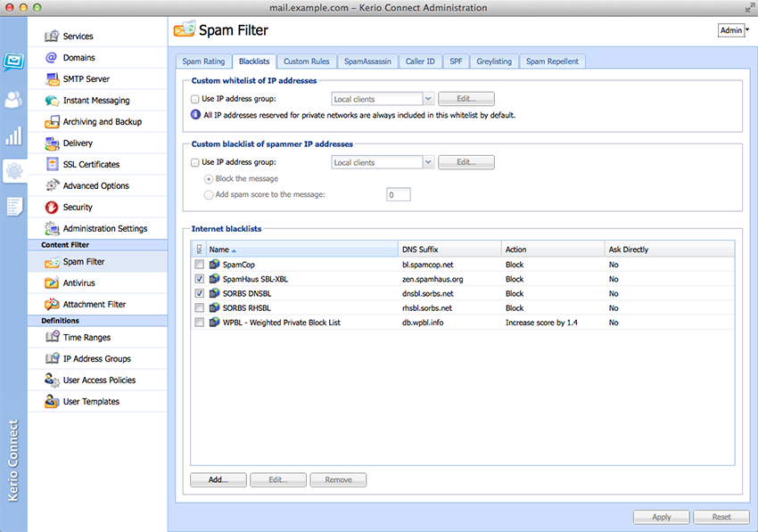Screen dimensions: 758x532
Task: Open SSL Certificates icon in sidebar
Action: (x=52, y=165)
